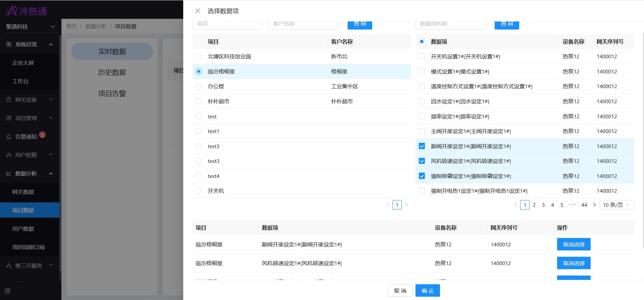The width and height of the screenshot is (644, 300).
Task: Select radio for 临汾梧桐里 project
Action: pyautogui.click(x=199, y=71)
